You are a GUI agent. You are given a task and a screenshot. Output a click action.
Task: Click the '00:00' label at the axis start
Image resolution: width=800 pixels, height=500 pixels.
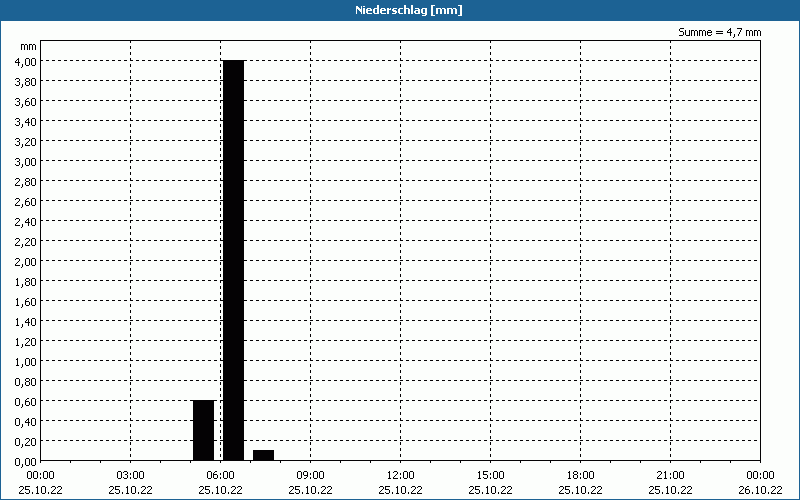(x=40, y=476)
